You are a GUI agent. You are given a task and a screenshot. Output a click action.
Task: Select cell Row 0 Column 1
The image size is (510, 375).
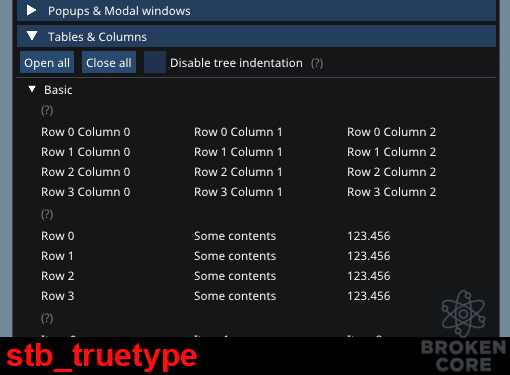pyautogui.click(x=238, y=132)
